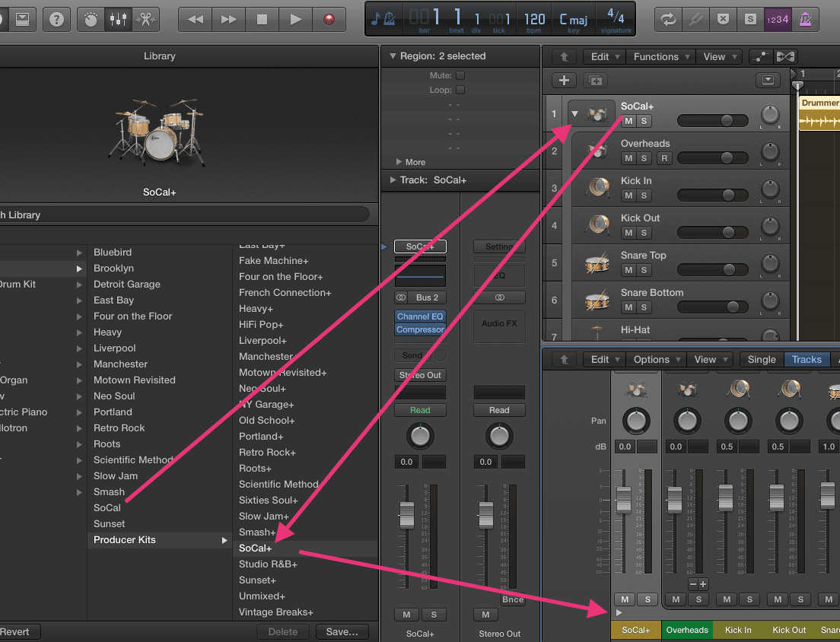Click the Kick In track drum icon
Viewport: 840px width, 642px height.
pos(598,188)
